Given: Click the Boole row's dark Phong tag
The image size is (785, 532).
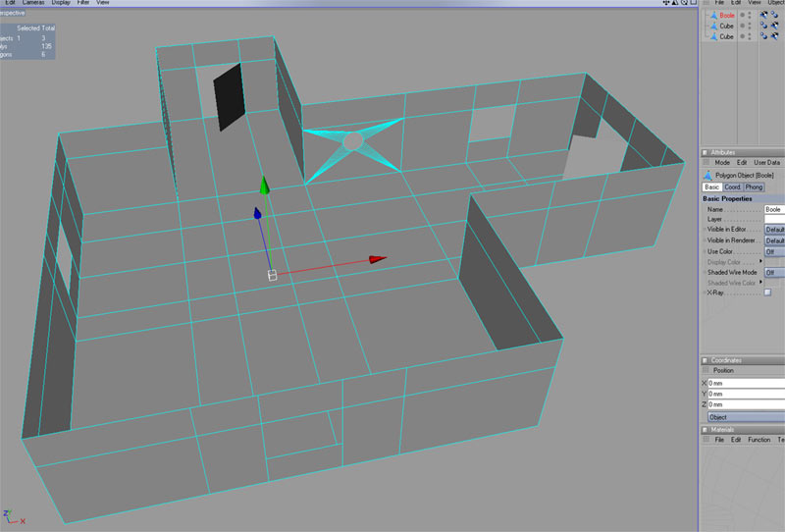Looking at the screenshot, I should 764,15.
